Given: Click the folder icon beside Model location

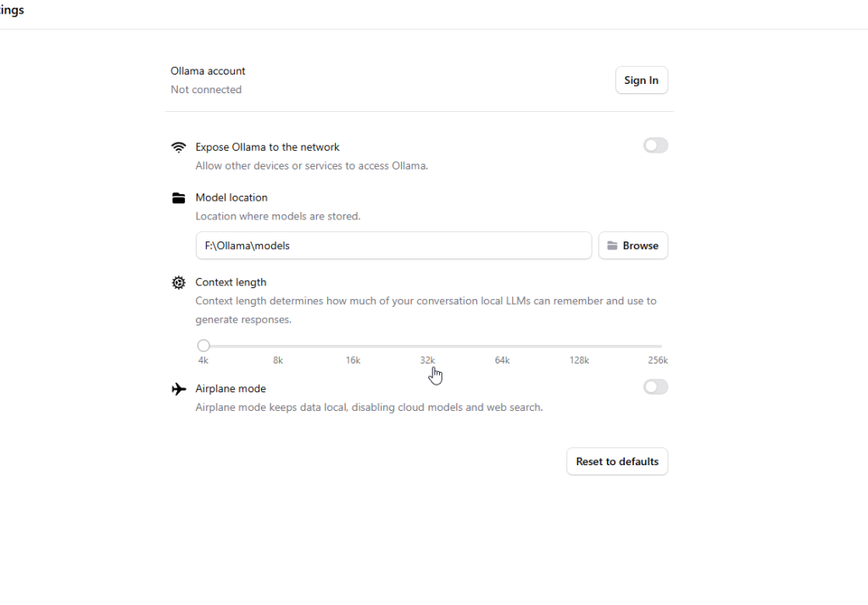Looking at the screenshot, I should (178, 198).
